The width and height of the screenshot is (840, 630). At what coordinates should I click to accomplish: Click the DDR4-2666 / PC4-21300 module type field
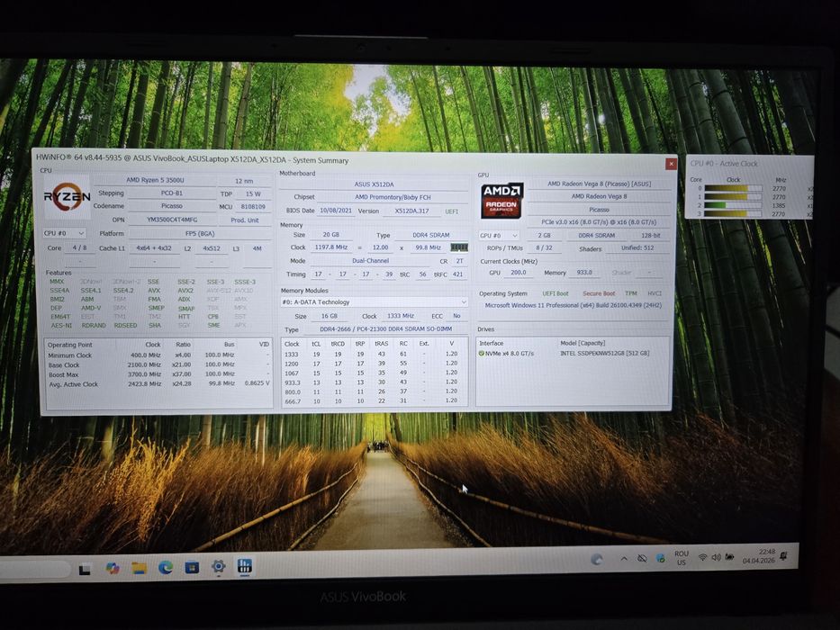pyautogui.click(x=385, y=328)
